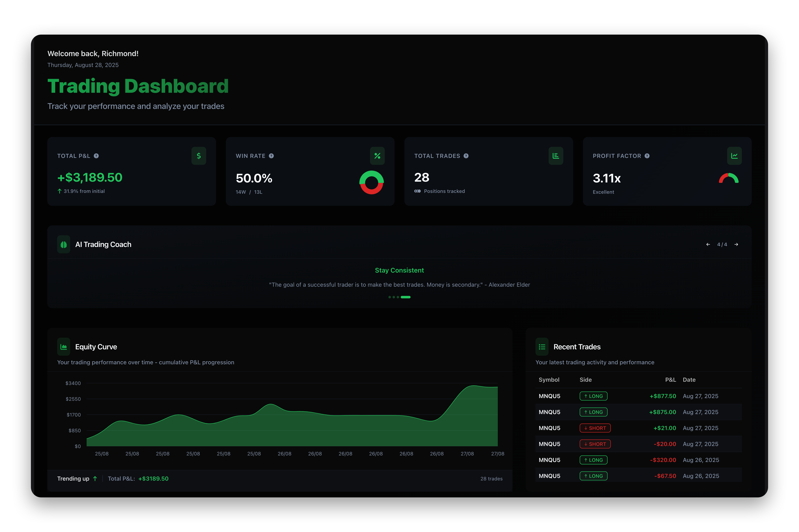Select the first carousel dot indicator

[x=389, y=297]
